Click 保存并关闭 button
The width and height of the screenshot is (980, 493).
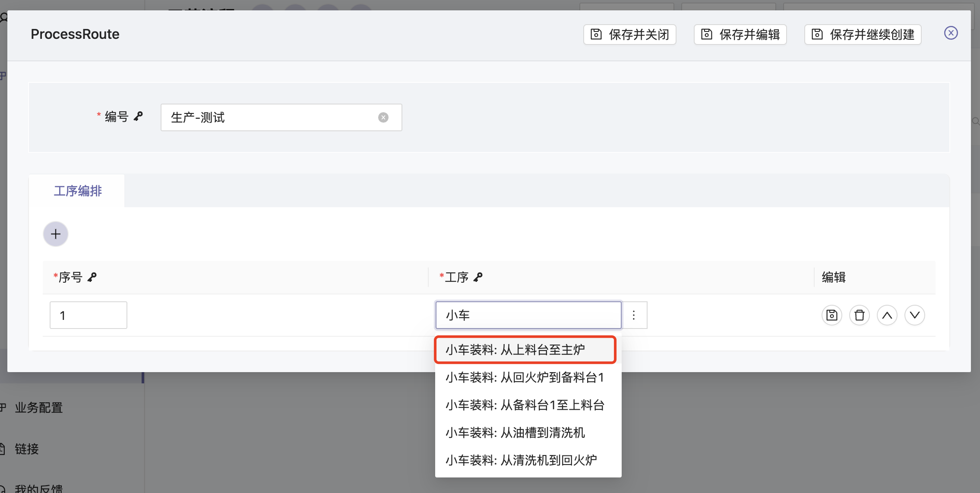click(x=629, y=35)
